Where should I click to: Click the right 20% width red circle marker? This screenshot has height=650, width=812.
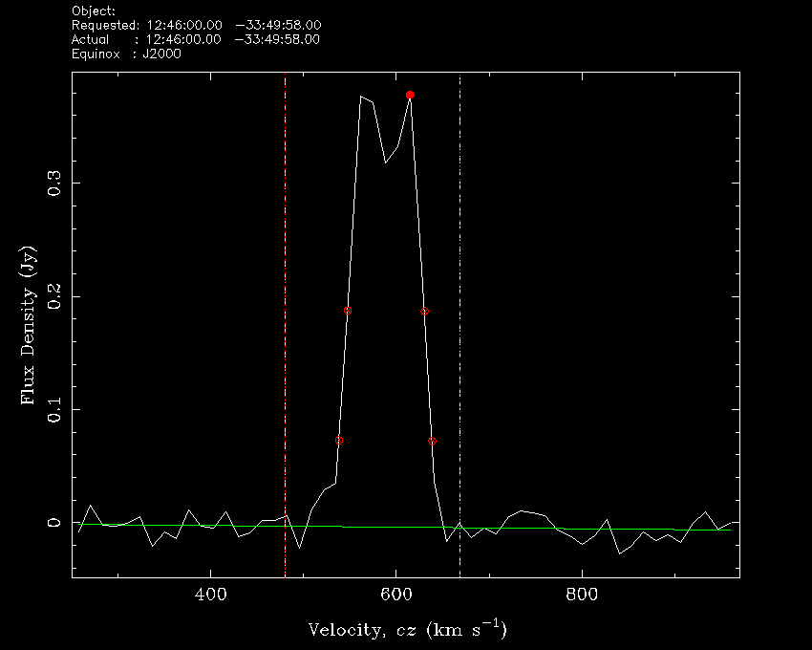(x=433, y=441)
